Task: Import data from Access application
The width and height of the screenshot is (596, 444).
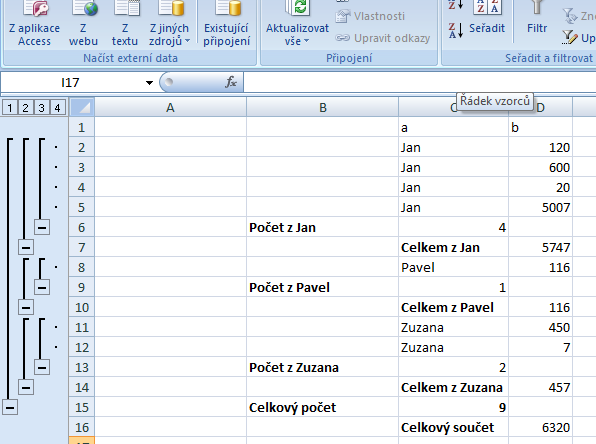Action: 34,24
